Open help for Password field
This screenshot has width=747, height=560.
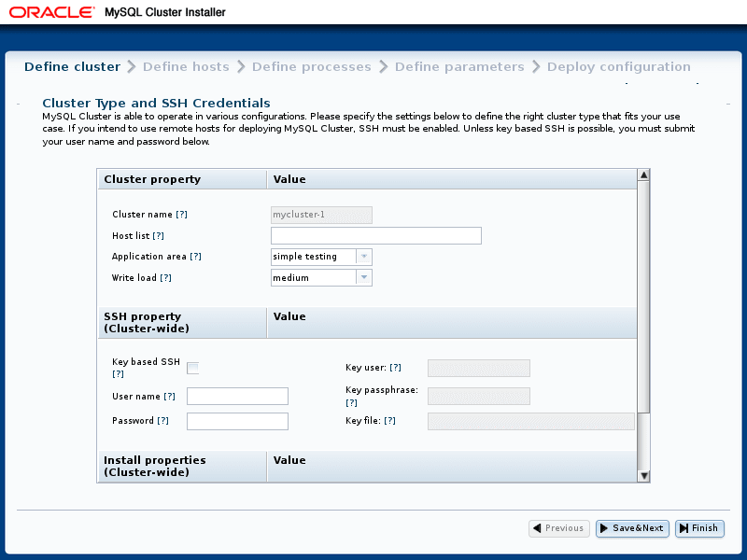pyautogui.click(x=162, y=421)
